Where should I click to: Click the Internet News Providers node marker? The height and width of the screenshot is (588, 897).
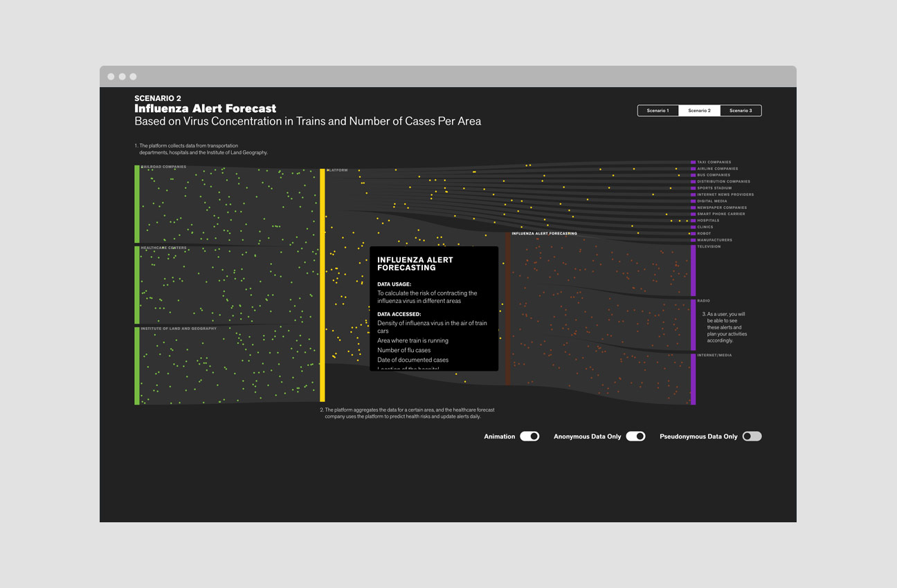pyautogui.click(x=693, y=194)
